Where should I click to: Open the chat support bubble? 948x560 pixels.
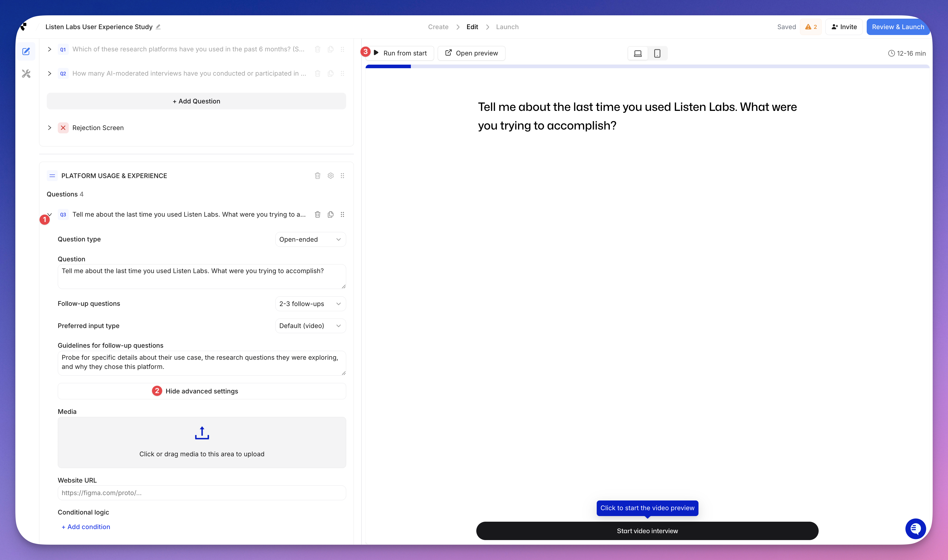pos(915,529)
